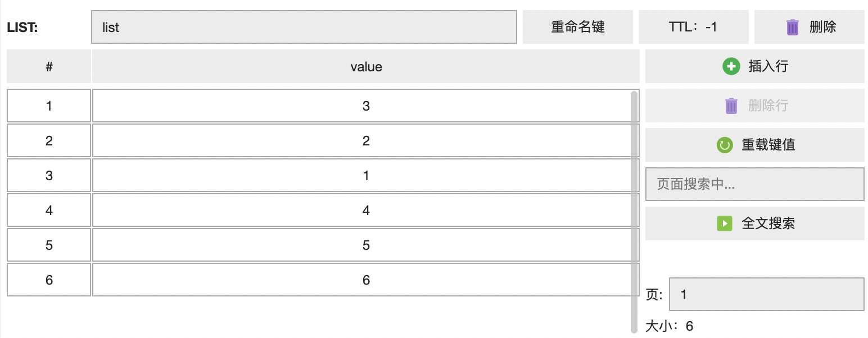The height and width of the screenshot is (338, 868).
Task: Click the green play icon for 全文搜索
Action: tap(725, 223)
